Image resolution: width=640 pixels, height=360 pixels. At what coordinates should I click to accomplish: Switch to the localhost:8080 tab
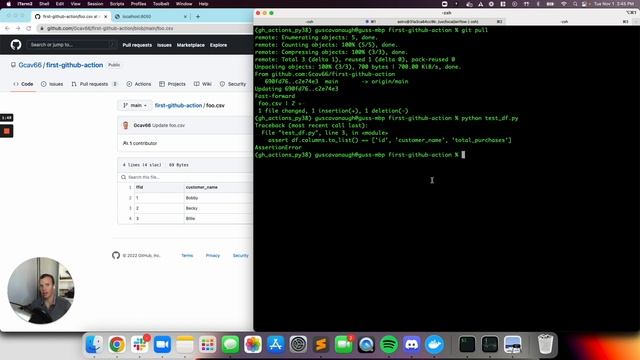[151, 17]
